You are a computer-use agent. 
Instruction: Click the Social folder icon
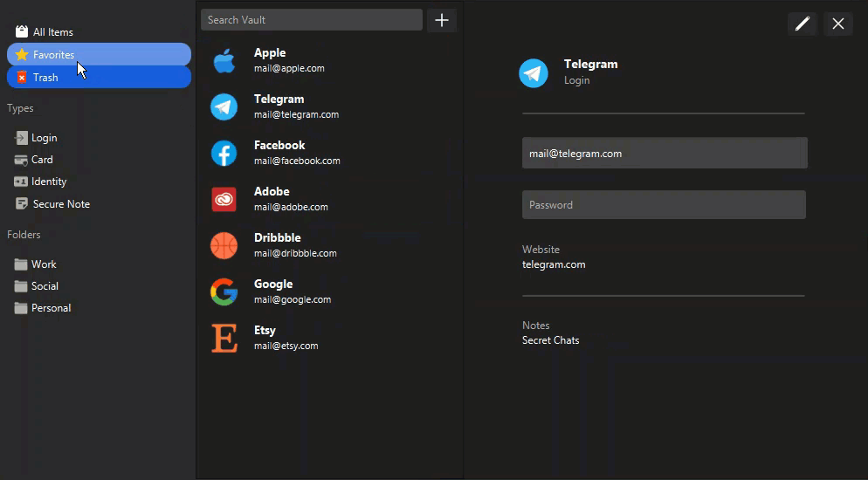tap(21, 286)
